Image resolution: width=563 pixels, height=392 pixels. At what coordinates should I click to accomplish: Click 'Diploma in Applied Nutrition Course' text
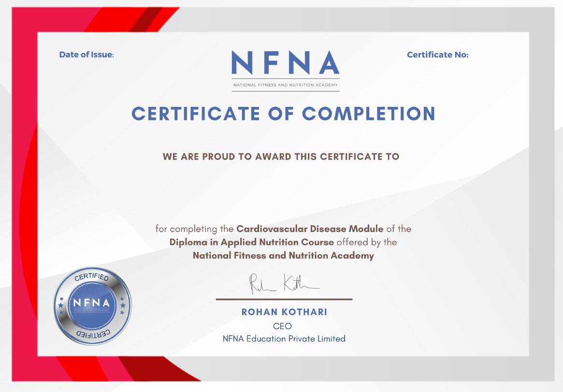tap(252, 242)
